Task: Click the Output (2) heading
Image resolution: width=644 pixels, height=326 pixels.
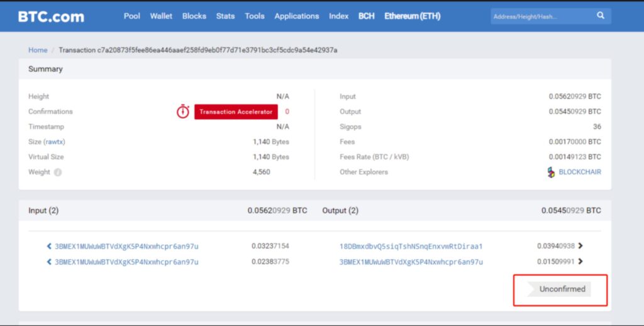Action: [x=340, y=210]
